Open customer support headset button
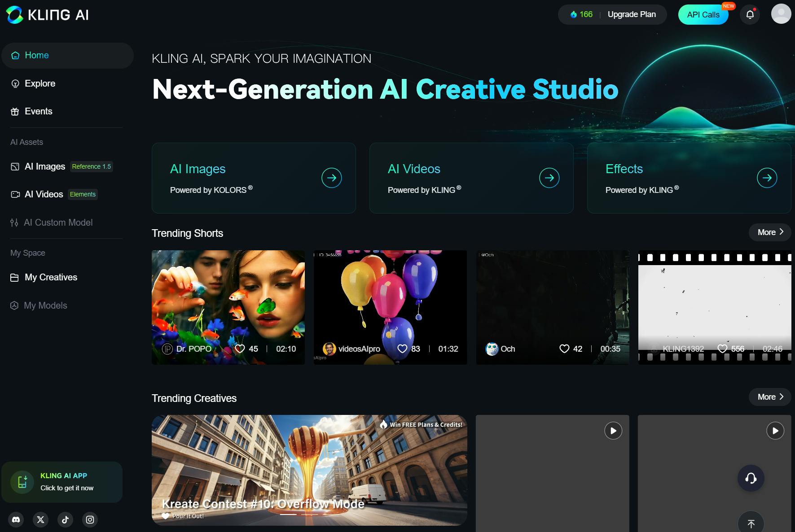This screenshot has width=795, height=532. click(751, 478)
